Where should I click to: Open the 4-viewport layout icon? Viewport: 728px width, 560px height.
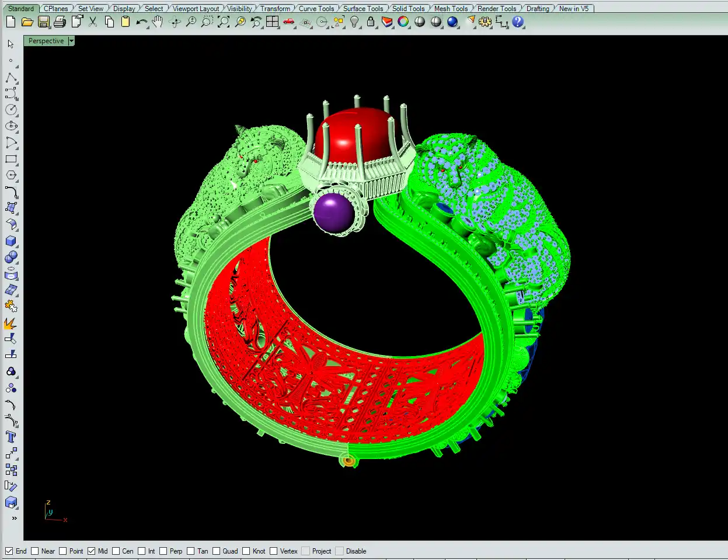pos(272,22)
